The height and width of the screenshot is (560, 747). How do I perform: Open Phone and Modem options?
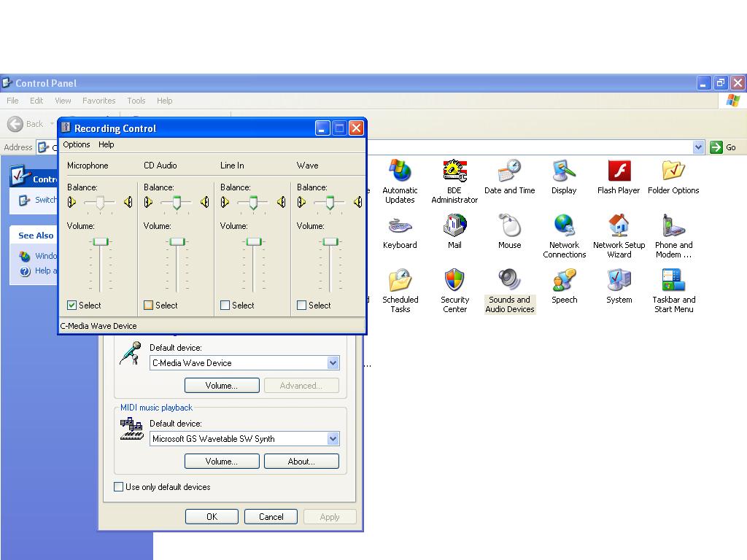[x=673, y=236]
